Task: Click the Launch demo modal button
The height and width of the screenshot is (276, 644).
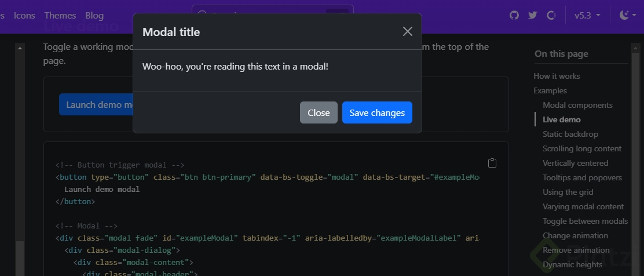Action: click(96, 104)
